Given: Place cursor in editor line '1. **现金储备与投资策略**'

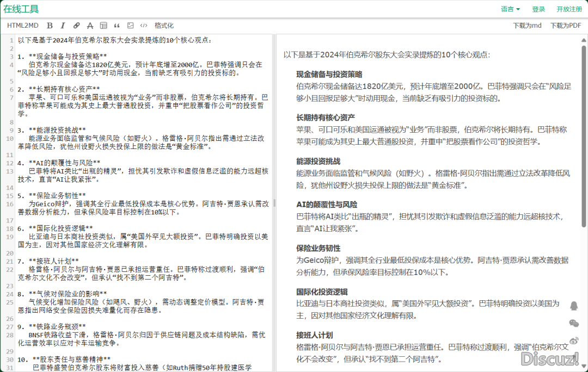Looking at the screenshot, I should coord(62,56).
